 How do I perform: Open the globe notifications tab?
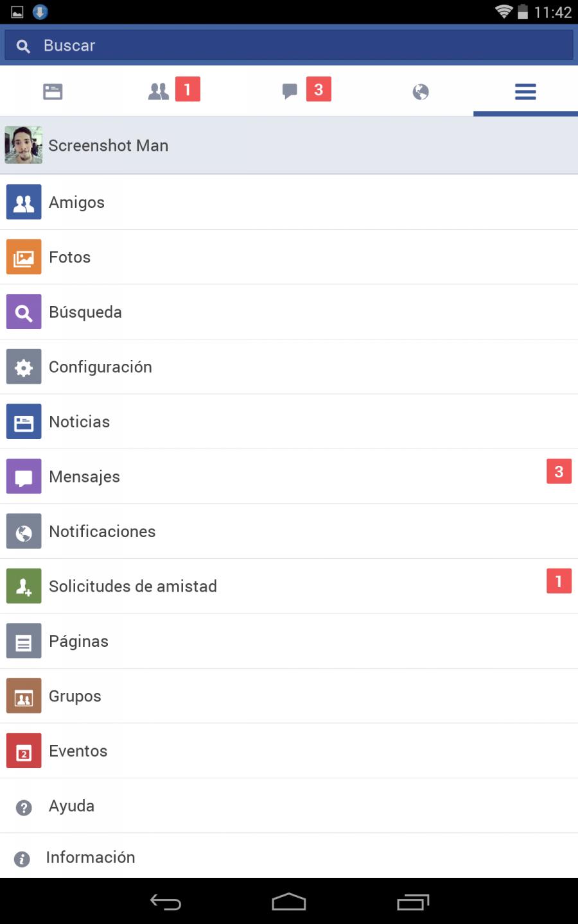point(421,92)
